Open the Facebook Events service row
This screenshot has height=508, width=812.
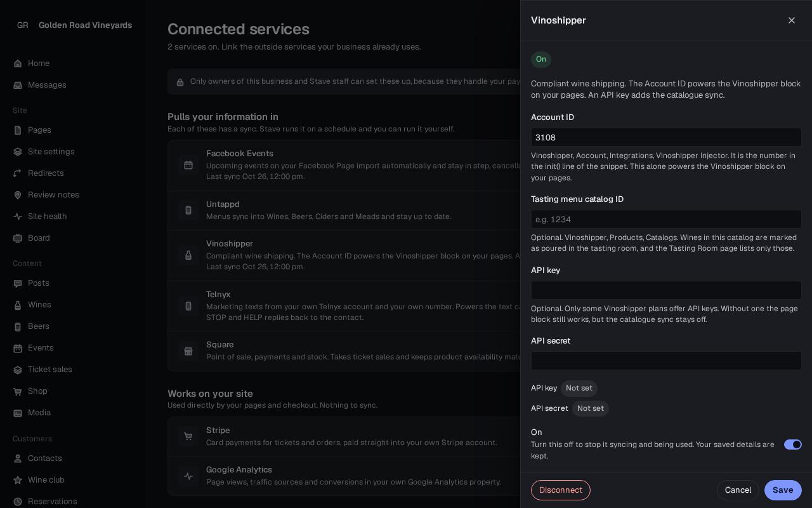click(x=344, y=165)
